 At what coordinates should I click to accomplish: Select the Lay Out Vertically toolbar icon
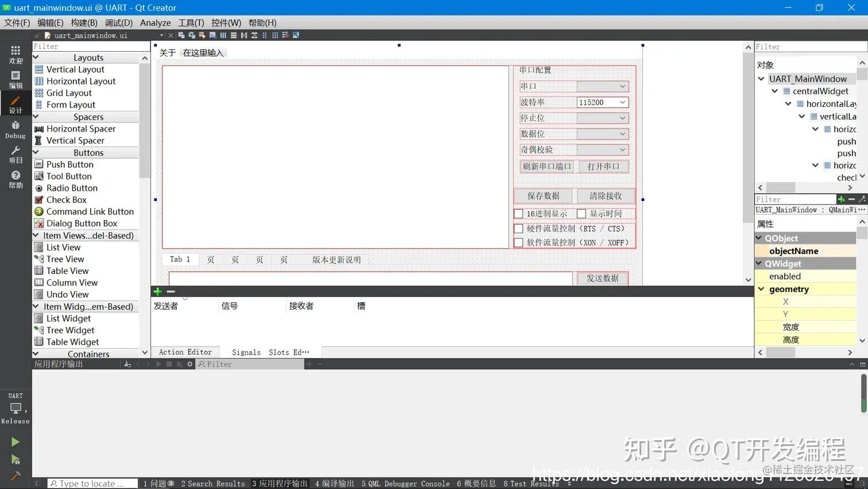234,35
